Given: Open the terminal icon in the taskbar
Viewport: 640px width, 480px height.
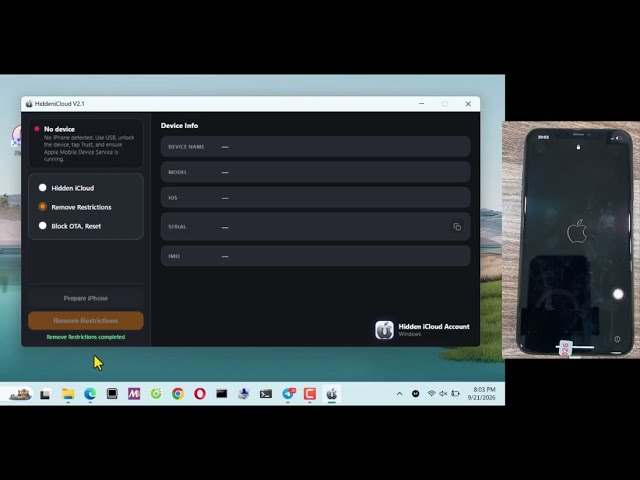Looking at the screenshot, I should (x=266, y=393).
